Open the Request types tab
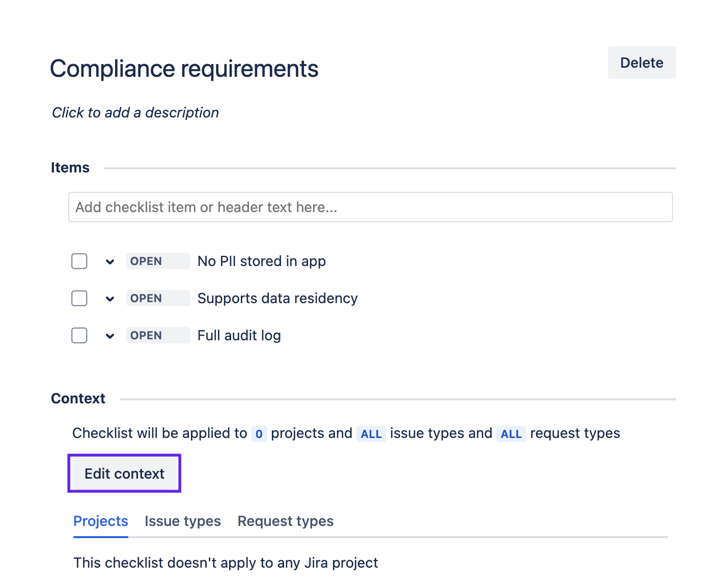 286,521
